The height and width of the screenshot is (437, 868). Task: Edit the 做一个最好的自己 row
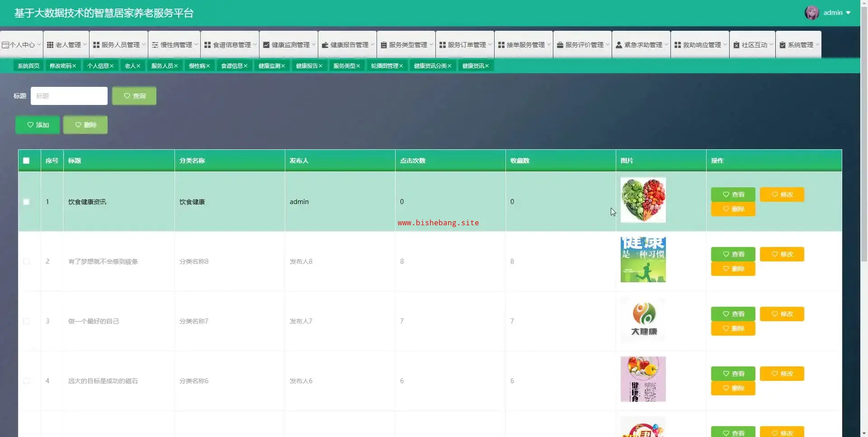click(x=782, y=314)
